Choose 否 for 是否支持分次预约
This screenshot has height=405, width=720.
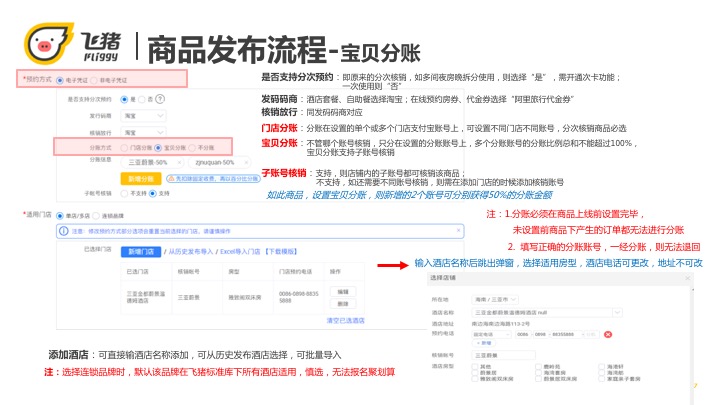click(x=142, y=99)
